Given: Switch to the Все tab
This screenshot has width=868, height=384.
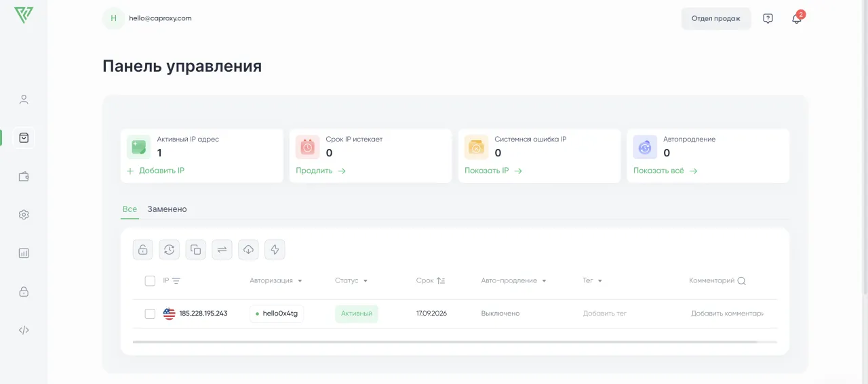Looking at the screenshot, I should [x=130, y=209].
